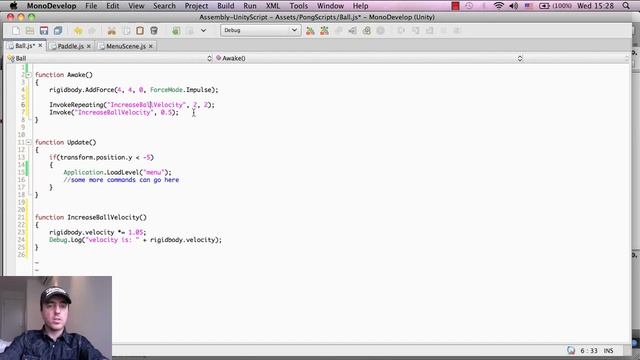Click the Wi-Fi icon in the menu bar
640x360 pixels.
coord(498,6)
